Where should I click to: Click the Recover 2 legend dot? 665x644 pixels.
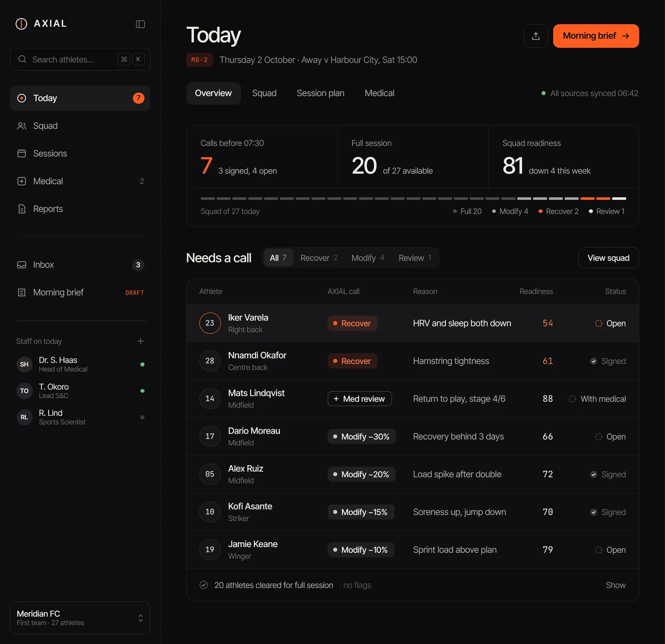point(541,211)
